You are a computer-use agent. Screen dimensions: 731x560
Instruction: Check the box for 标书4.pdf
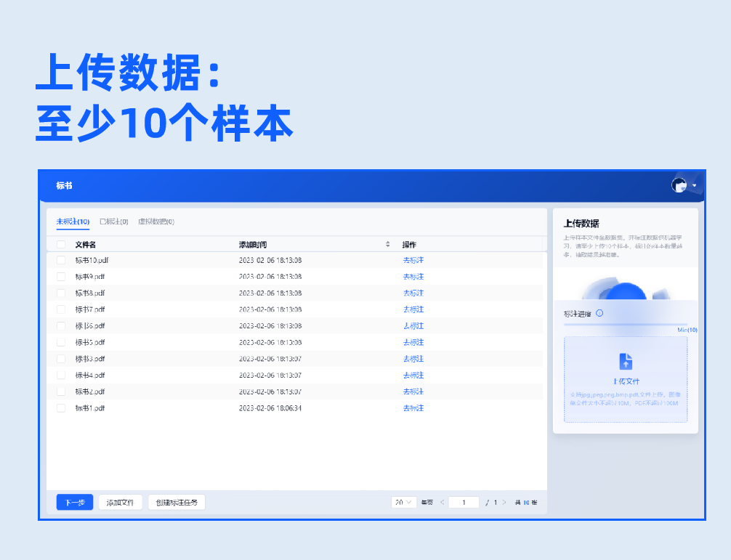click(x=61, y=375)
